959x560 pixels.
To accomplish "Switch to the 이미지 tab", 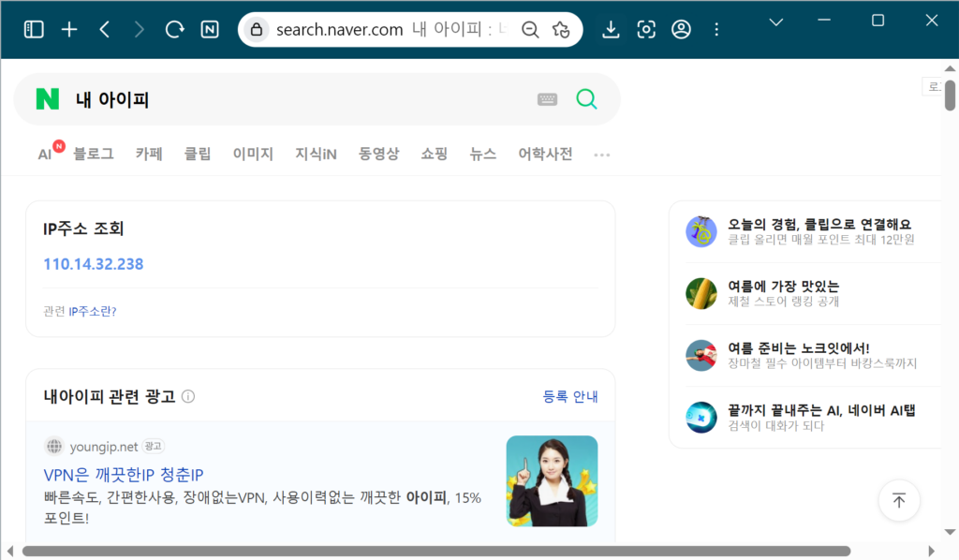I will tap(253, 154).
